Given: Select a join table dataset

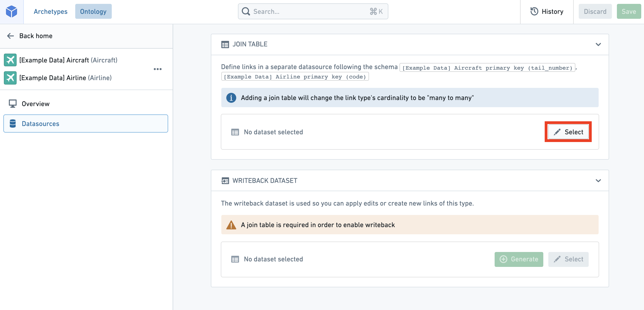Looking at the screenshot, I should point(568,132).
